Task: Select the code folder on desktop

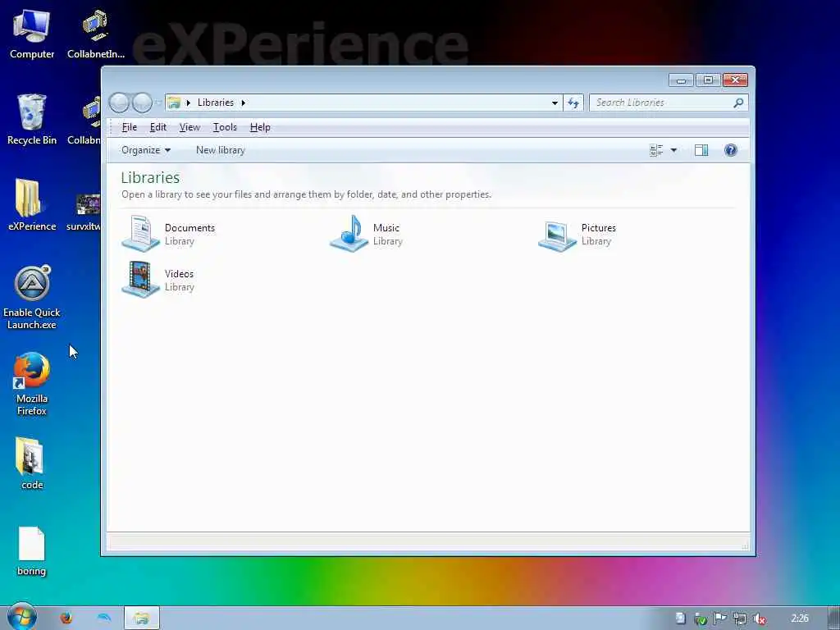Action: [x=32, y=464]
